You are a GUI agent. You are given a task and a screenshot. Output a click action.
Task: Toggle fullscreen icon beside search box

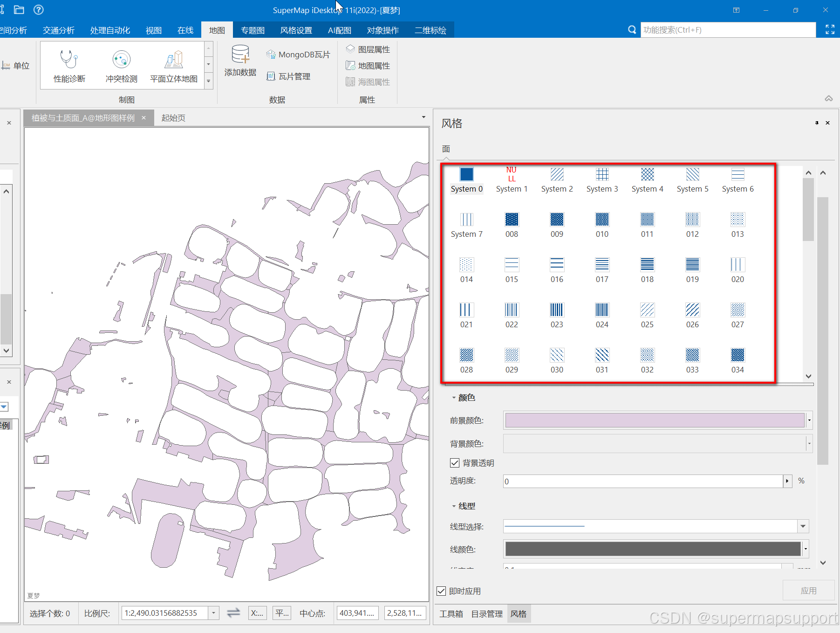pyautogui.click(x=830, y=29)
